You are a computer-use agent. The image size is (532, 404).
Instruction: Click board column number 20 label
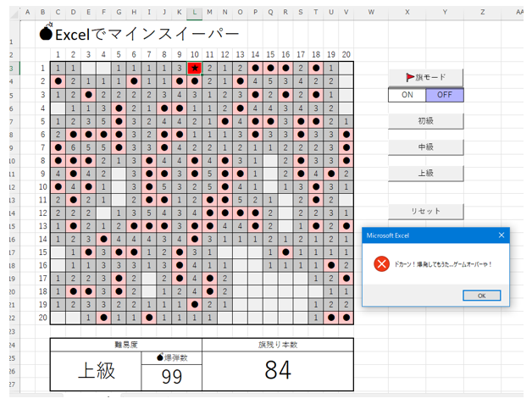[x=346, y=54]
